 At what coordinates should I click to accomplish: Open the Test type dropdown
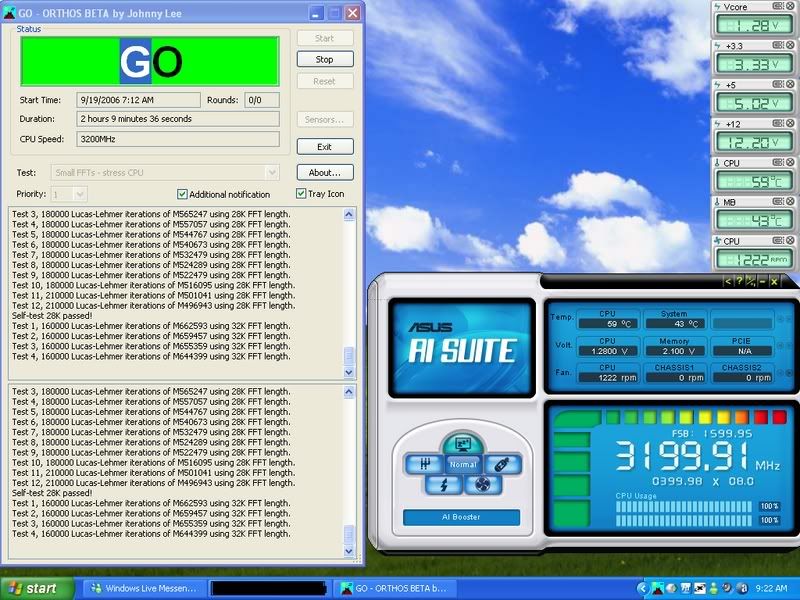coord(272,172)
